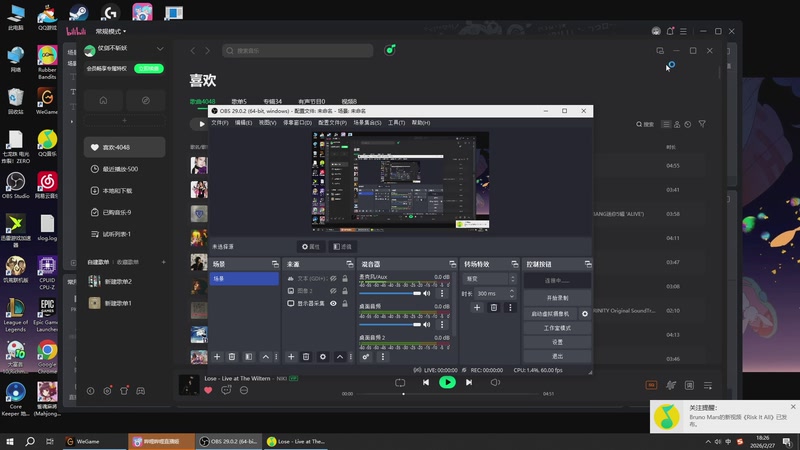The height and width of the screenshot is (450, 800).
Task: Undock the 混音器 panel with its float icon
Action: 453,264
